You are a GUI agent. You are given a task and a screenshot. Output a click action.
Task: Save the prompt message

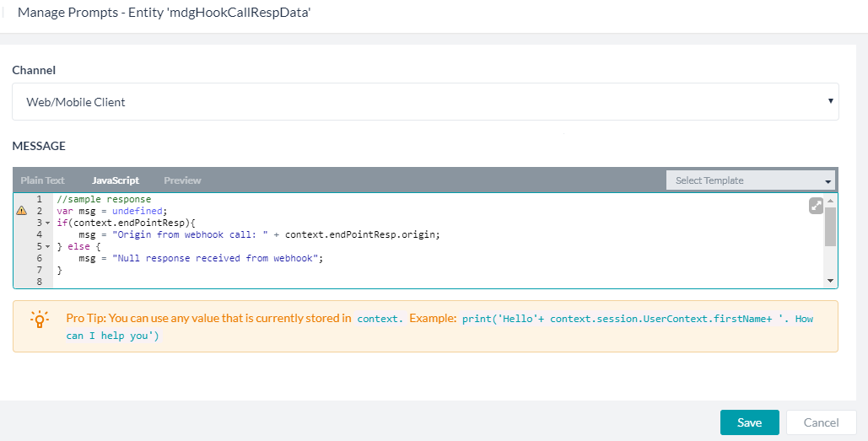pos(750,422)
